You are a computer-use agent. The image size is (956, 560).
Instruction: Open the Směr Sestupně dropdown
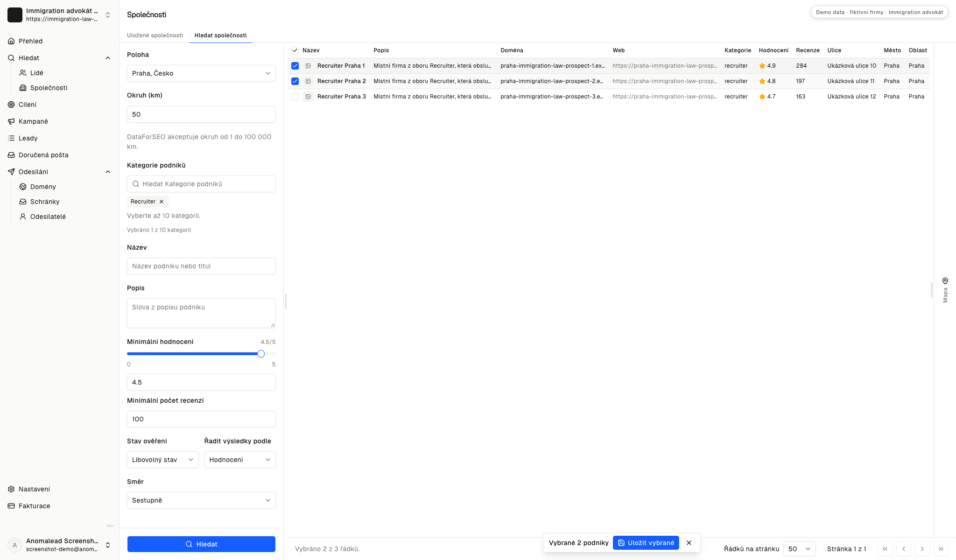tap(201, 500)
